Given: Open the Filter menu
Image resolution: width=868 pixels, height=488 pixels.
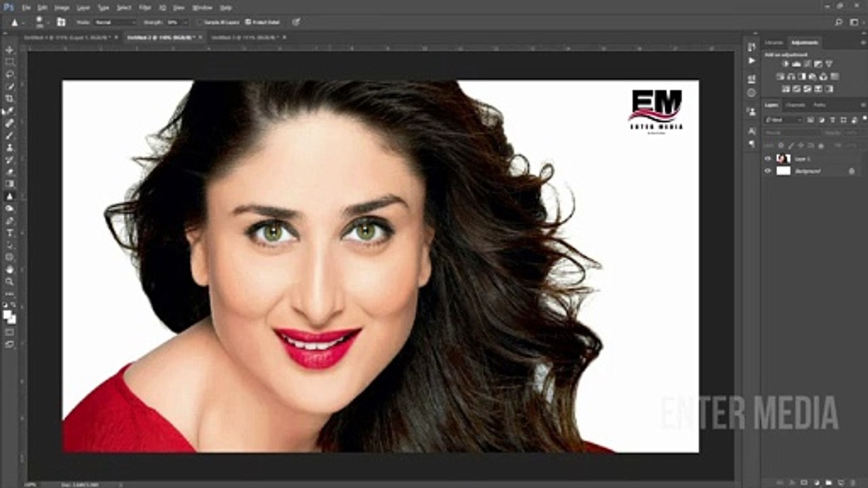Looking at the screenshot, I should 145,7.
